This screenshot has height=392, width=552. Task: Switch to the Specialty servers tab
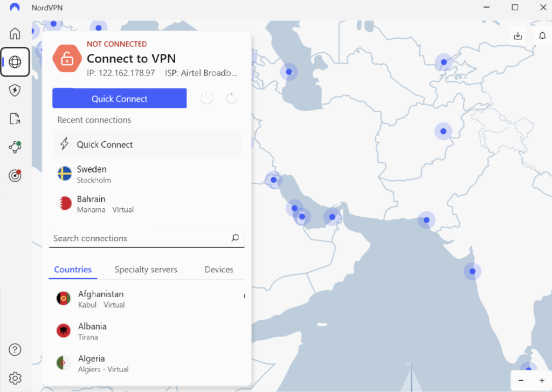(x=146, y=269)
